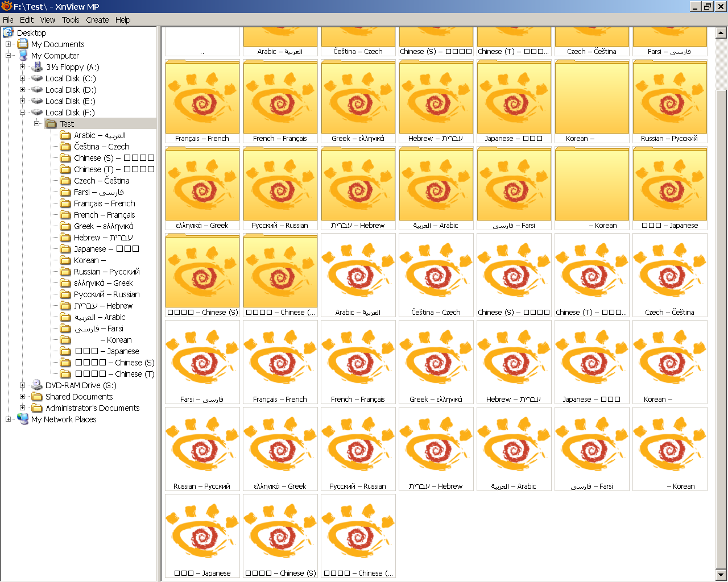
Task: Open the Create menu
Action: [97, 20]
